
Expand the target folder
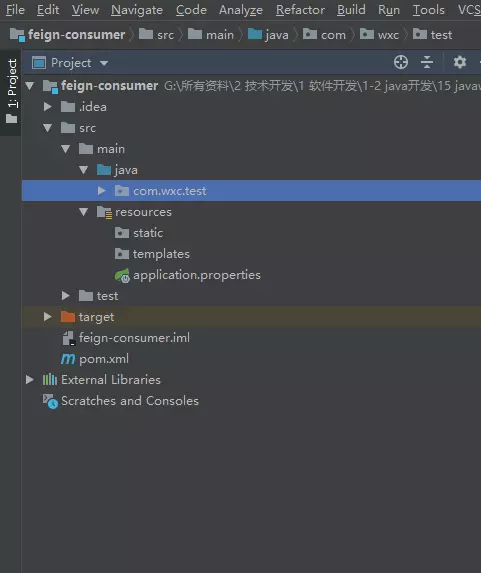[x=48, y=317]
